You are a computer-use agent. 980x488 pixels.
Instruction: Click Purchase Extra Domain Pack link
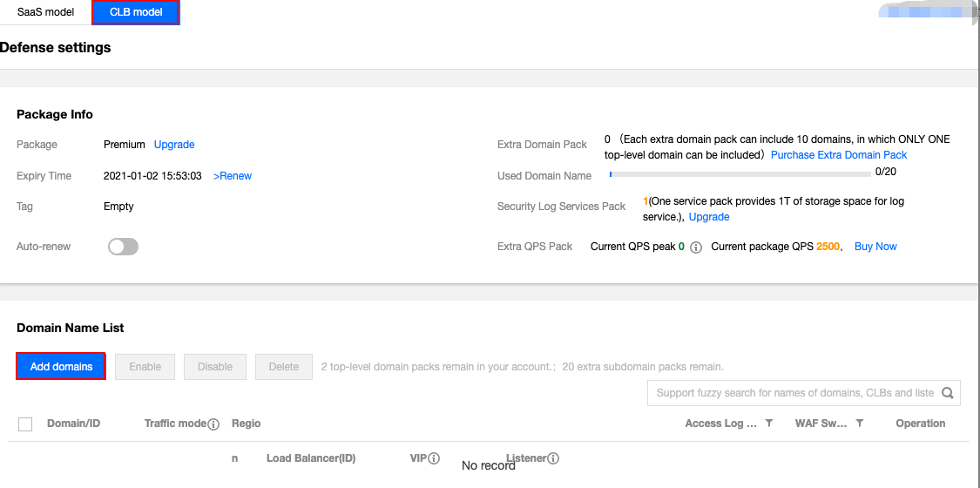[x=839, y=155]
